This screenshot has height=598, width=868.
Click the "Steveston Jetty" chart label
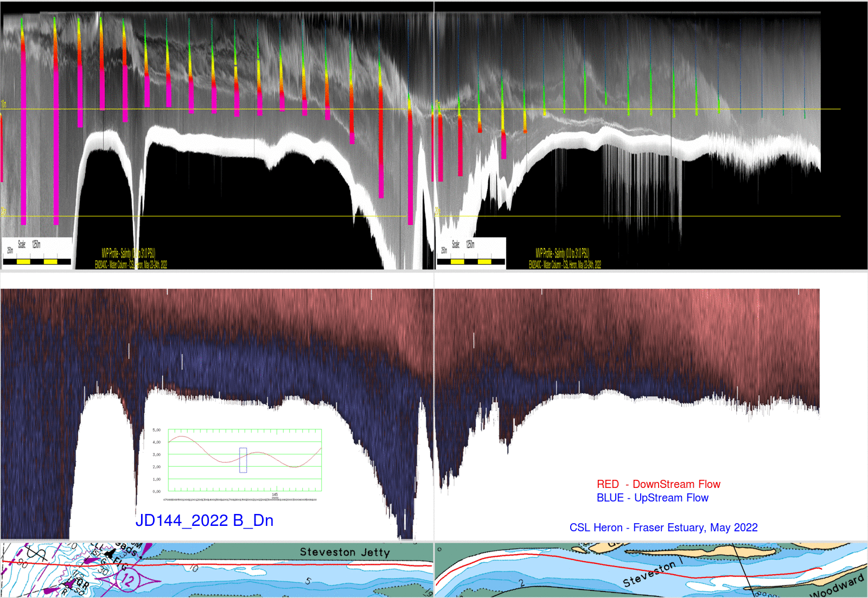[345, 552]
